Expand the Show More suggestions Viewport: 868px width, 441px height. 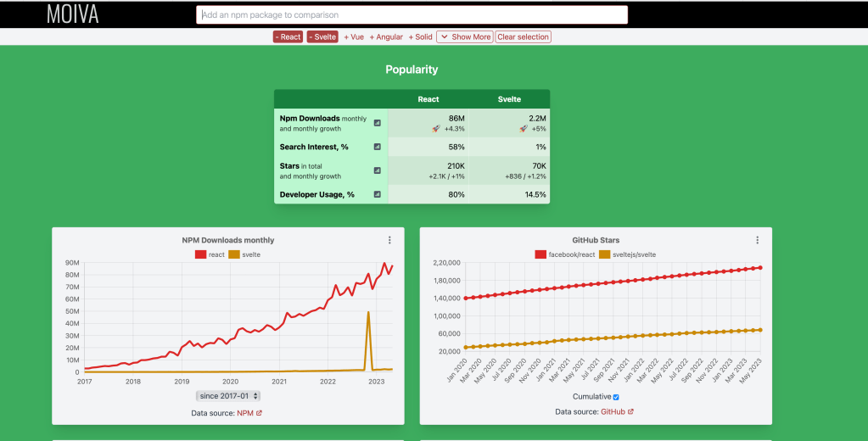pyautogui.click(x=464, y=37)
